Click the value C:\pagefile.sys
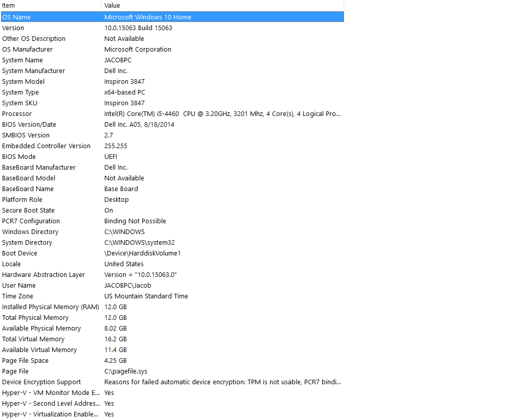Screen dimensions: 521x420 point(126,371)
